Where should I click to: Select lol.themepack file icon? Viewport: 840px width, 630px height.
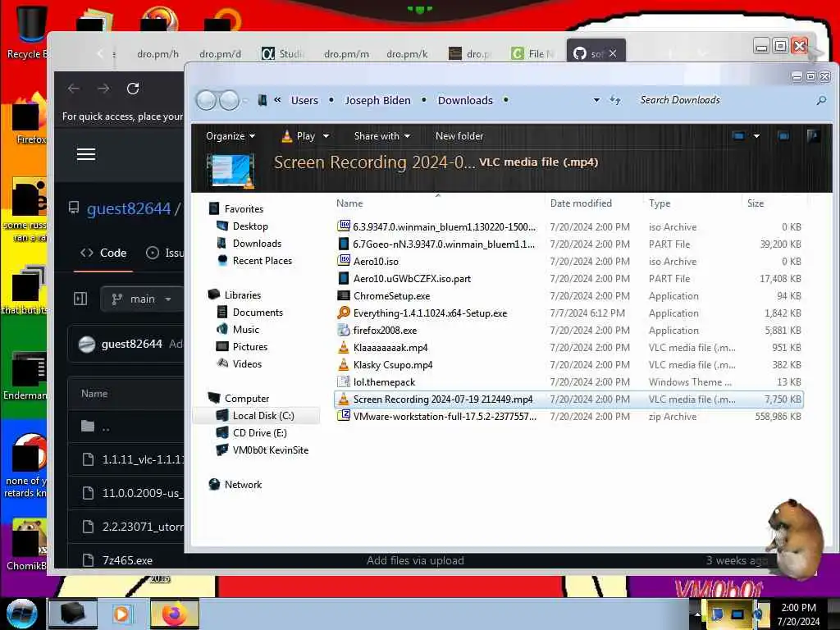[x=344, y=382]
